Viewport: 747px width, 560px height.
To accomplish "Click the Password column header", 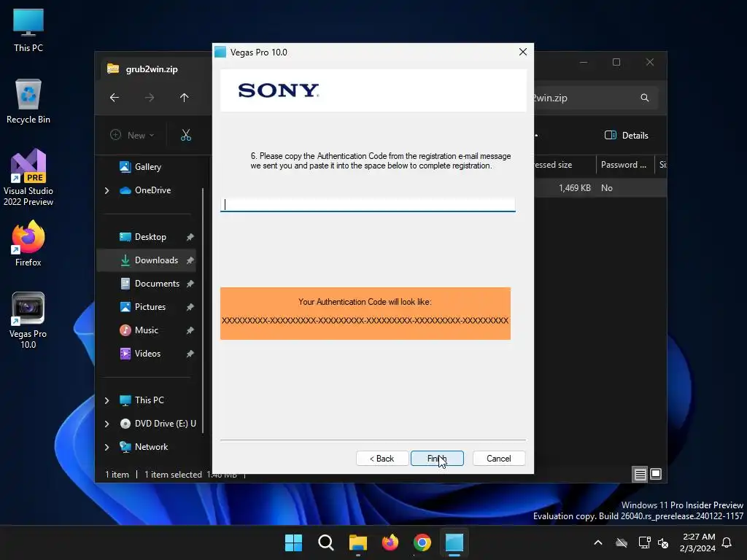I will click(624, 165).
